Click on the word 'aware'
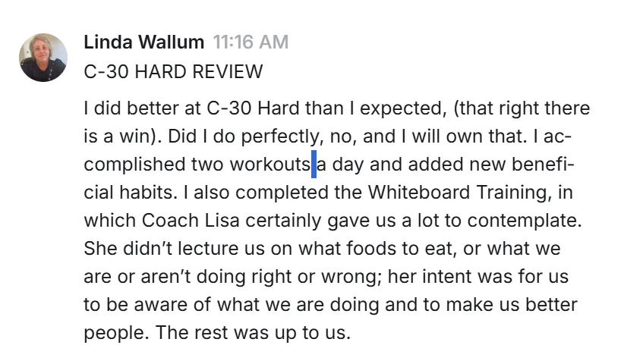Screen dimensions: 643x364 pos(161,305)
